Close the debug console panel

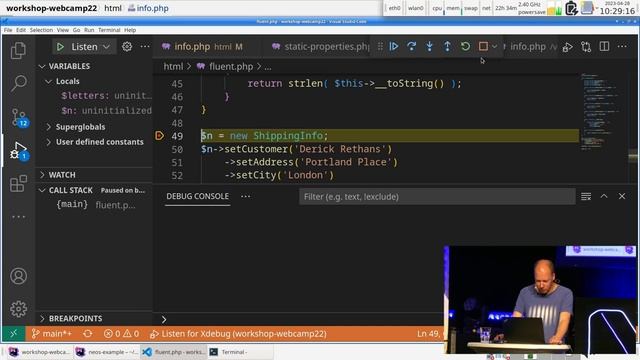coord(622,196)
